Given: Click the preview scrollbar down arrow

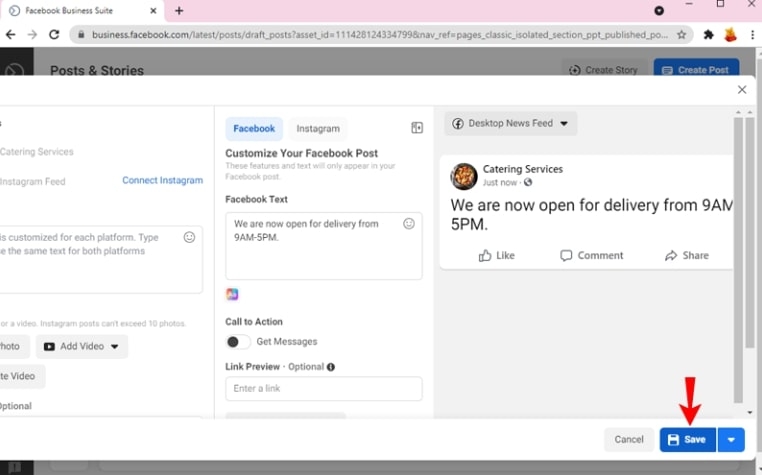Looking at the screenshot, I should pos(750,412).
